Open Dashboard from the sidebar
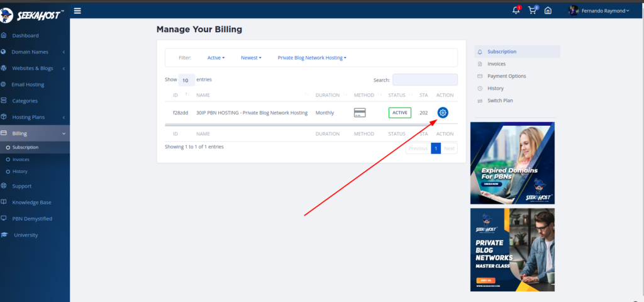Image resolution: width=644 pixels, height=302 pixels. coord(25,35)
